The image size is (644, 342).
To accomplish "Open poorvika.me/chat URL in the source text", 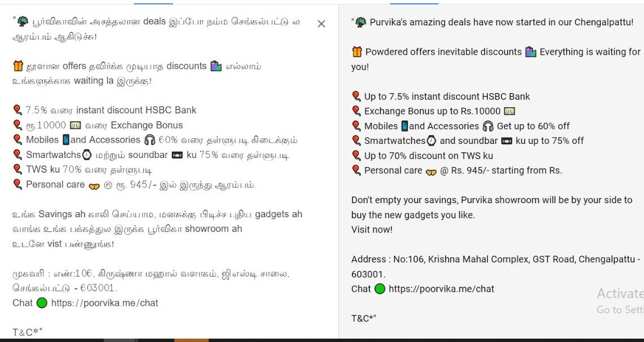I will (105, 304).
